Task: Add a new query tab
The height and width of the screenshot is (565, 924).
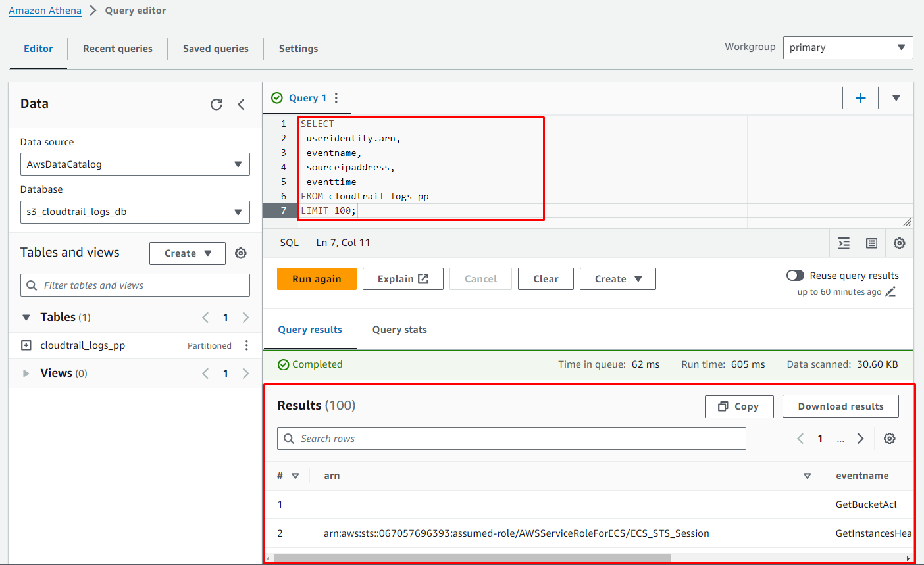Action: click(860, 98)
